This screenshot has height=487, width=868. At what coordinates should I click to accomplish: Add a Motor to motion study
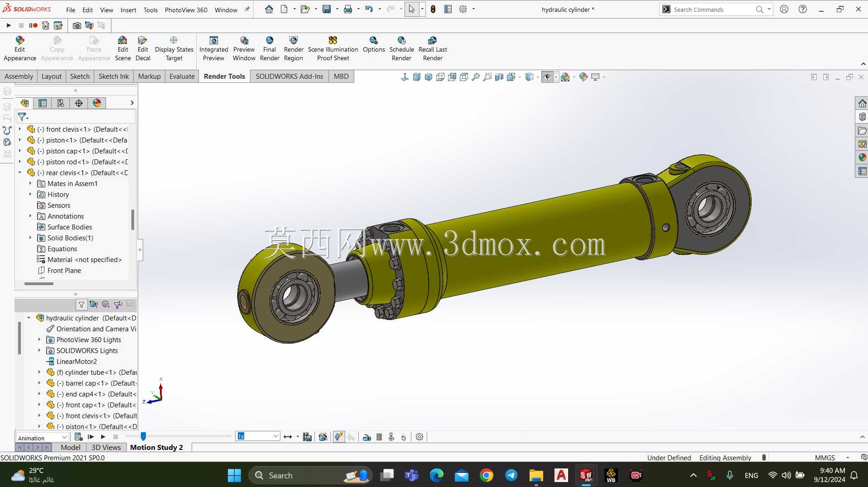[x=367, y=437]
